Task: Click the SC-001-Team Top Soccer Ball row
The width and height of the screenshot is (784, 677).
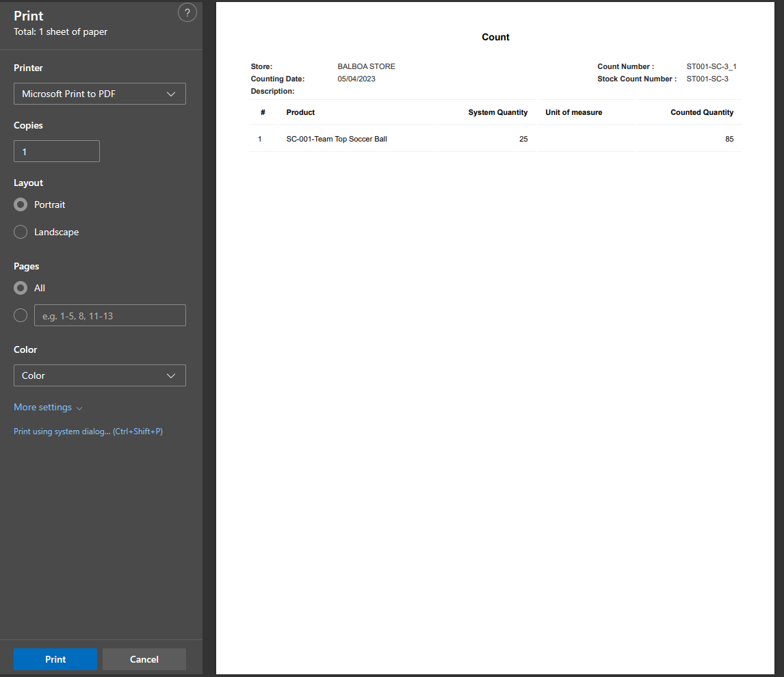Action: click(337, 139)
